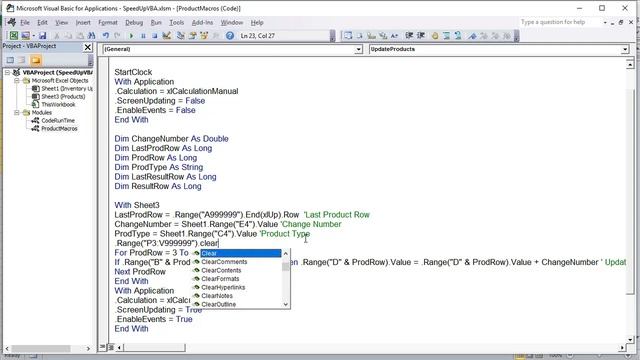This screenshot has height=360, width=640.
Task: Open the File menu
Action: point(25,22)
